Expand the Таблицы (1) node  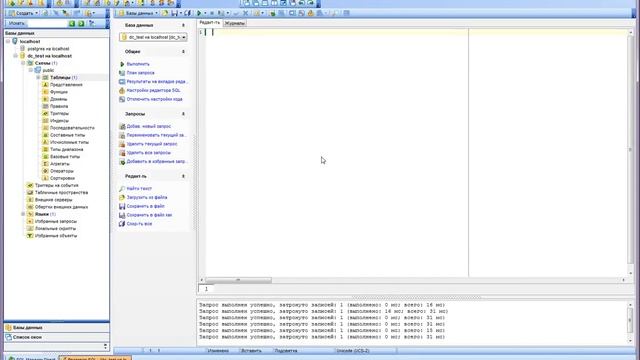point(38,78)
